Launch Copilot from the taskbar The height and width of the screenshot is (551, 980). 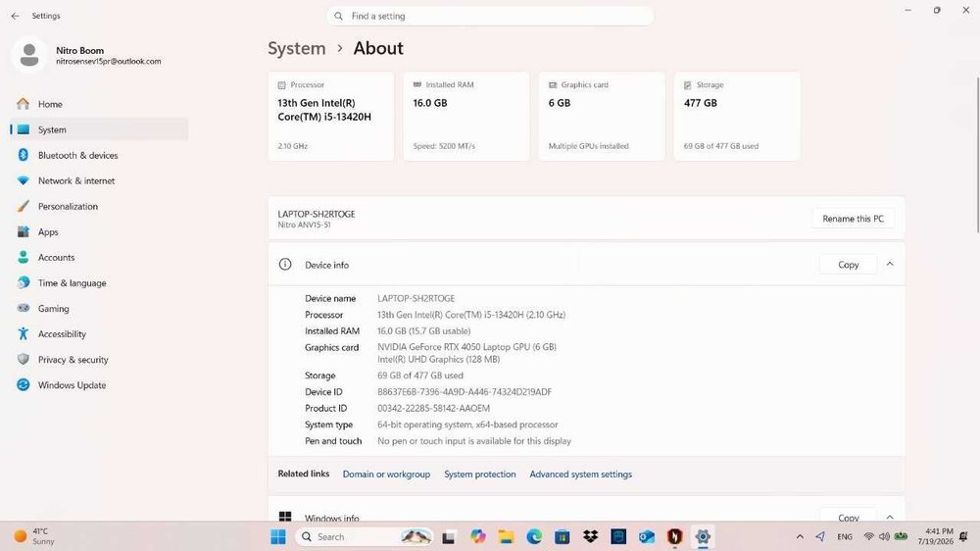coord(478,536)
